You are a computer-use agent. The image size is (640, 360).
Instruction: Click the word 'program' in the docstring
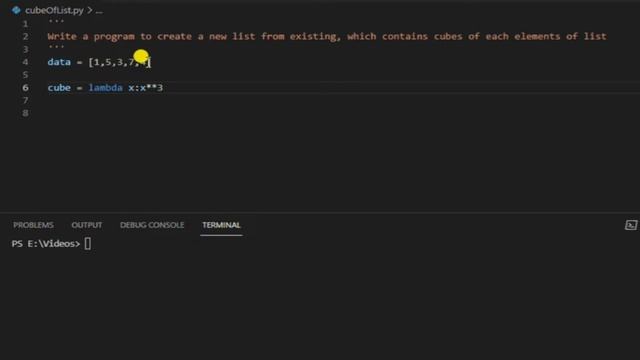tap(114, 36)
